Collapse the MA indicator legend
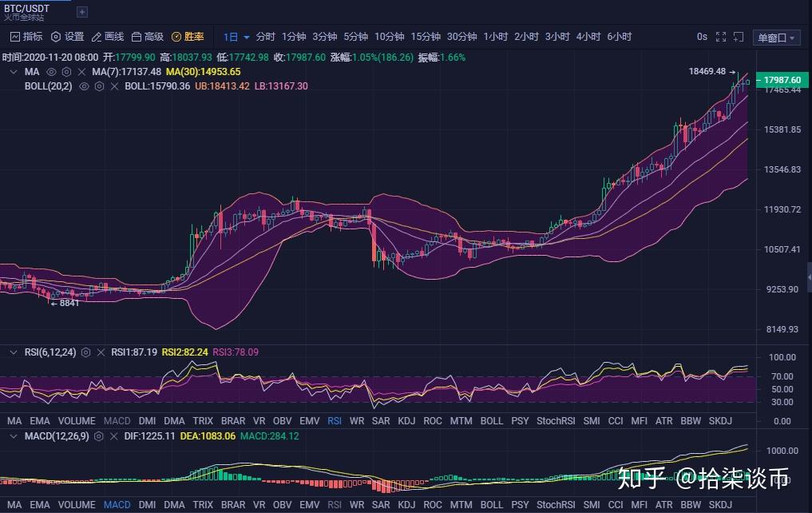 tap(14, 72)
